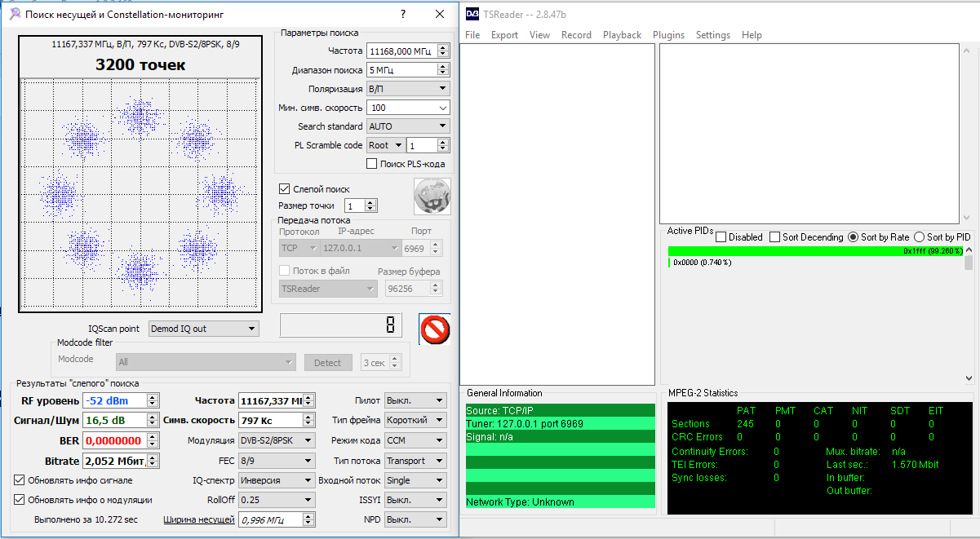This screenshot has width=980, height=539.
Task: Click the satellite dish blind search icon
Action: (x=432, y=197)
